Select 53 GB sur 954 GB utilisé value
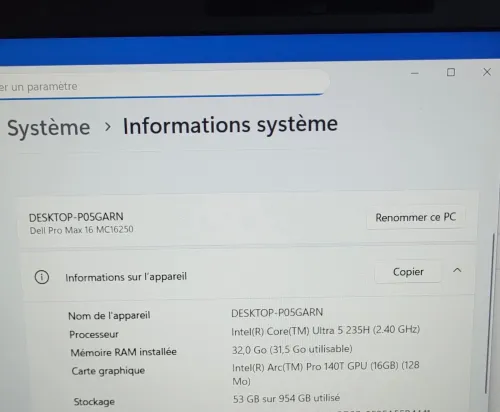The height and width of the screenshot is (412, 500). tap(286, 398)
